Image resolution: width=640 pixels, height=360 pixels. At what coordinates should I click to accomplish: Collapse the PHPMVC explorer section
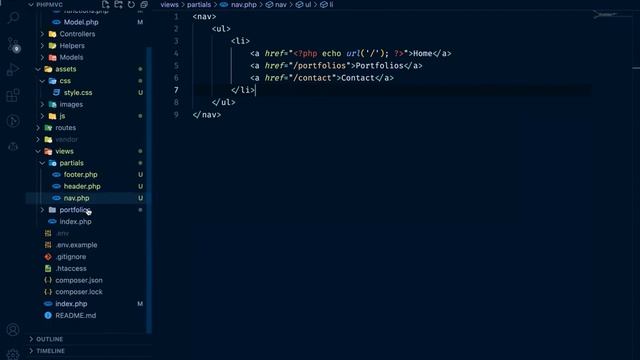(x=31, y=4)
